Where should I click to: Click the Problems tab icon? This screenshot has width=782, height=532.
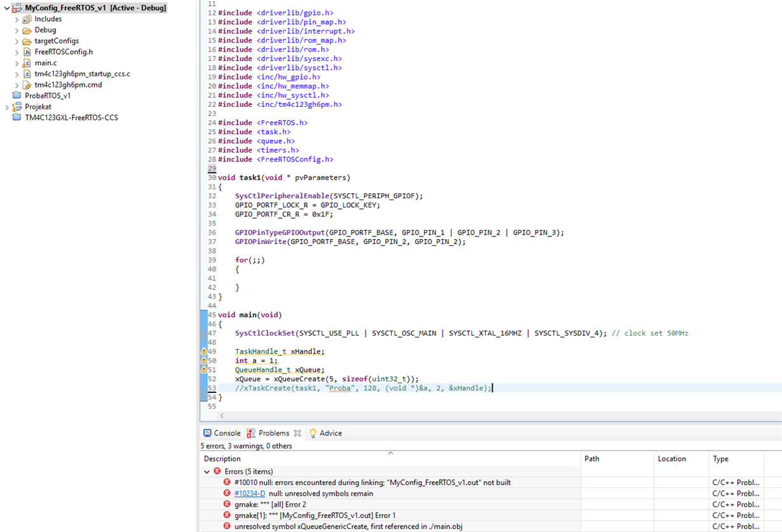point(251,433)
